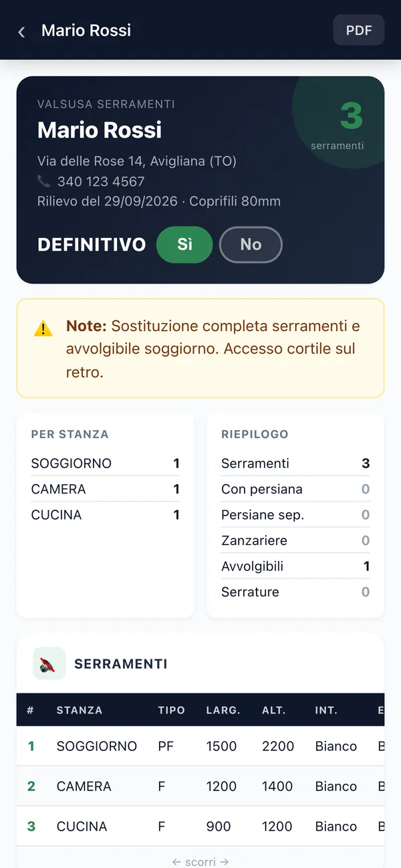The width and height of the screenshot is (401, 868).
Task: Go back using the chevron arrow
Action: [x=21, y=31]
